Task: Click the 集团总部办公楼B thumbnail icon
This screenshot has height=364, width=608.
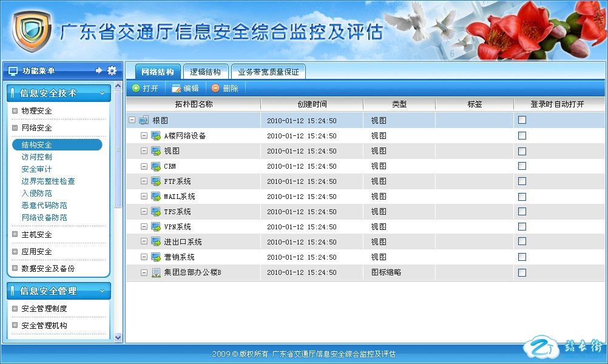Action: point(156,272)
